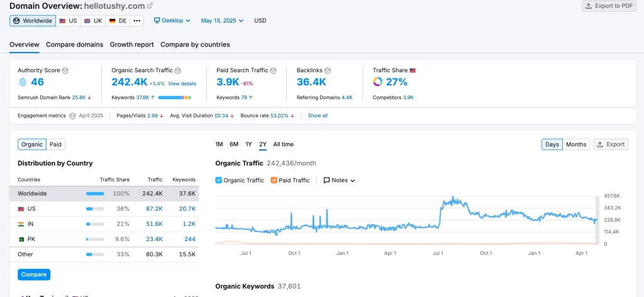644x297 pixels.
Task: Click Authority Score info icon
Action: click(65, 70)
